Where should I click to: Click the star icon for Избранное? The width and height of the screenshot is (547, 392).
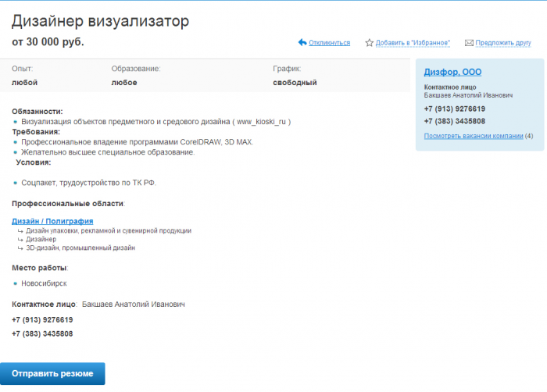(x=370, y=43)
